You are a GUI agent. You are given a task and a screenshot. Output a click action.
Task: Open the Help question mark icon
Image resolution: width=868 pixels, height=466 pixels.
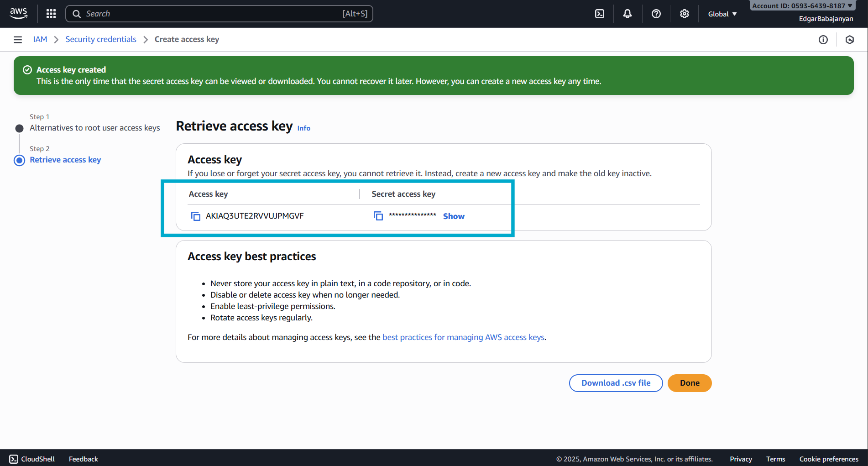click(x=656, y=14)
